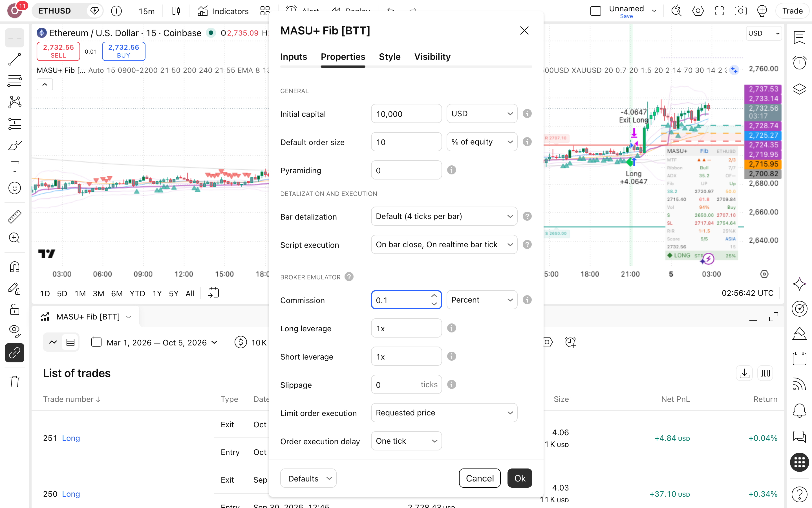Toggle fullscreen mode icon
The image size is (812, 508).
tap(720, 11)
